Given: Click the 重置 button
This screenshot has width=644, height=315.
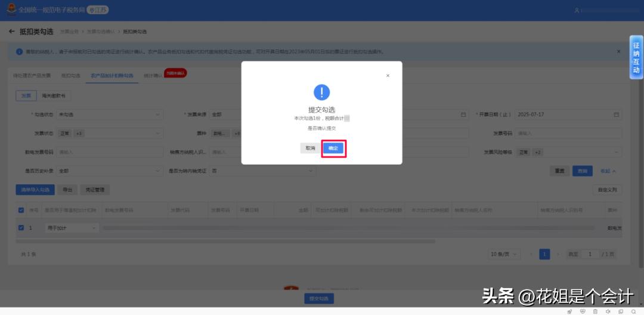Looking at the screenshot, I should coord(560,171).
